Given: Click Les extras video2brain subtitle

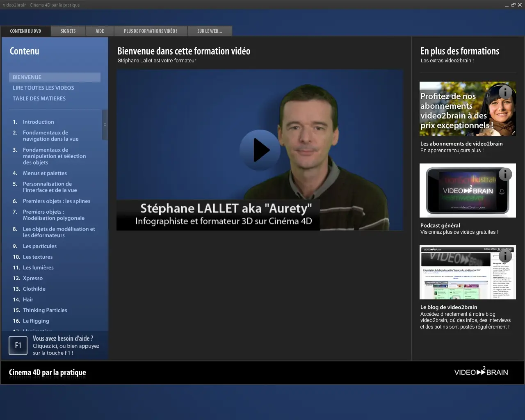Looking at the screenshot, I should (x=447, y=60).
